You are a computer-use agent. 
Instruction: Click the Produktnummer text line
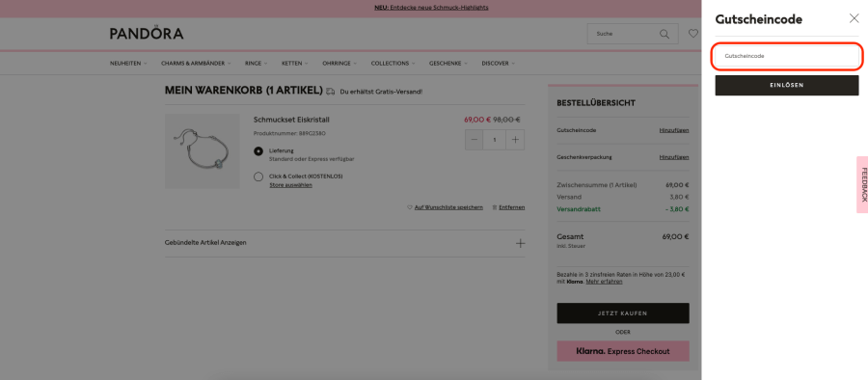click(289, 133)
